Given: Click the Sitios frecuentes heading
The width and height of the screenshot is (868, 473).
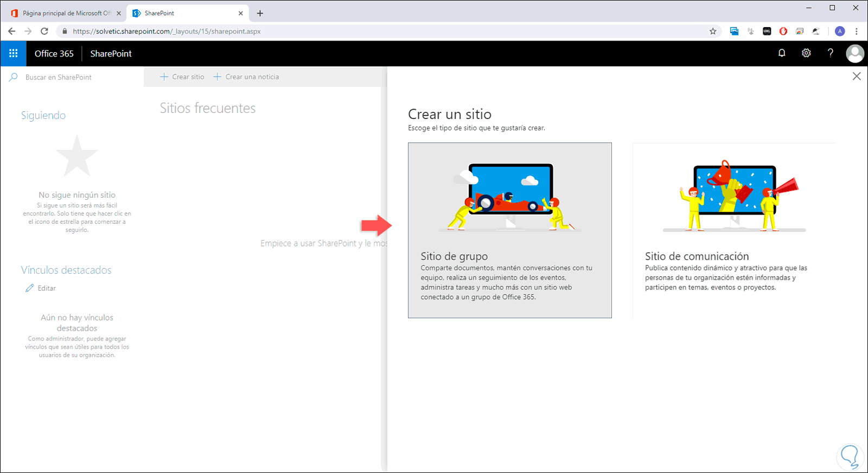Looking at the screenshot, I should 208,108.
